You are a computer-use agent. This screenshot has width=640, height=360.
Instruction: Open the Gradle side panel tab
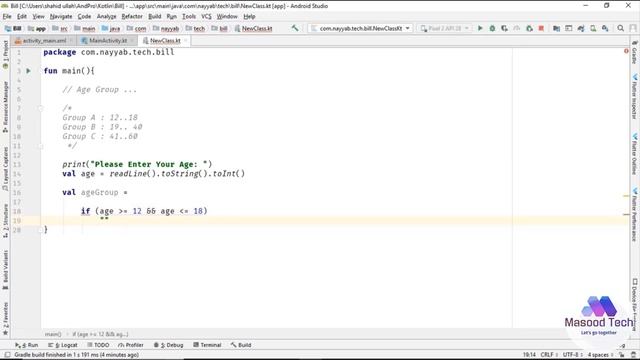point(635,53)
